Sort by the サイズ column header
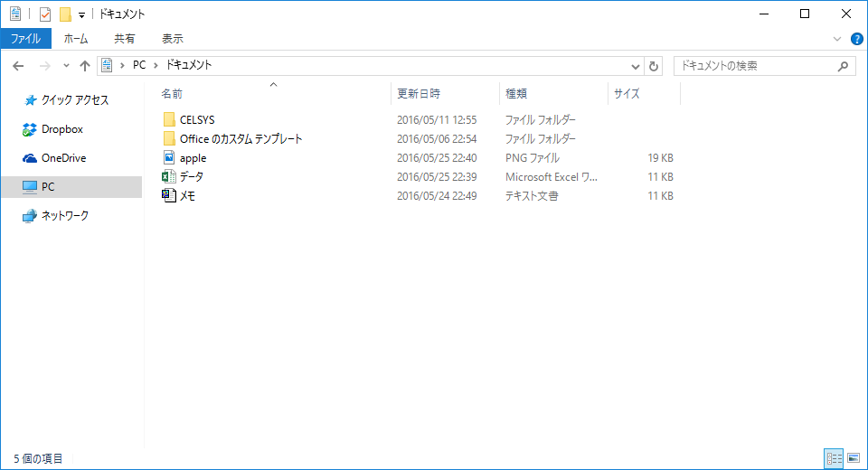The image size is (868, 470). pos(627,93)
